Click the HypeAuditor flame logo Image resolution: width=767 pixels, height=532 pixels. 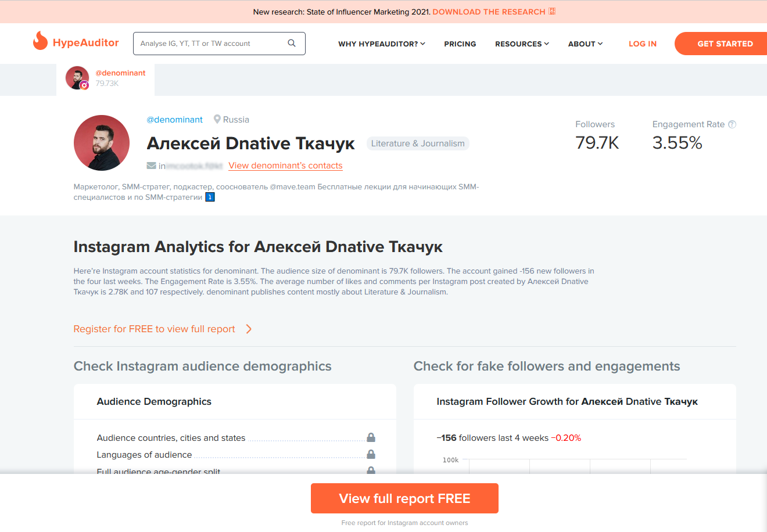pos(40,41)
